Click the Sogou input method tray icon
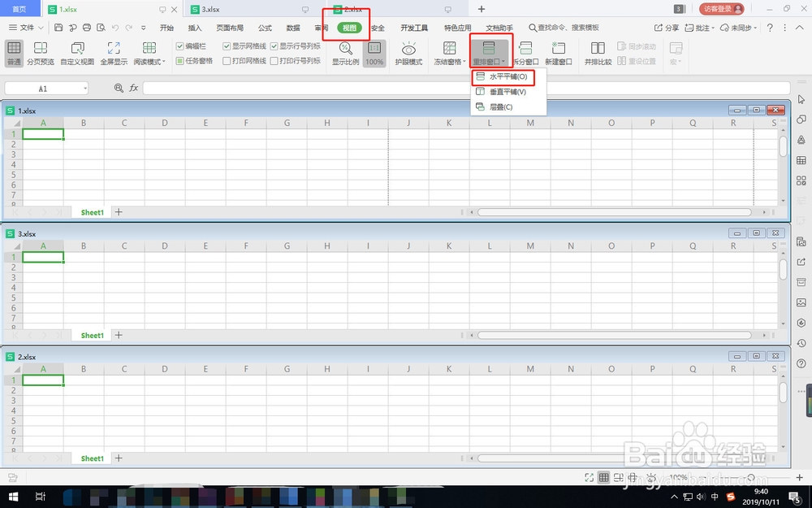 click(731, 497)
